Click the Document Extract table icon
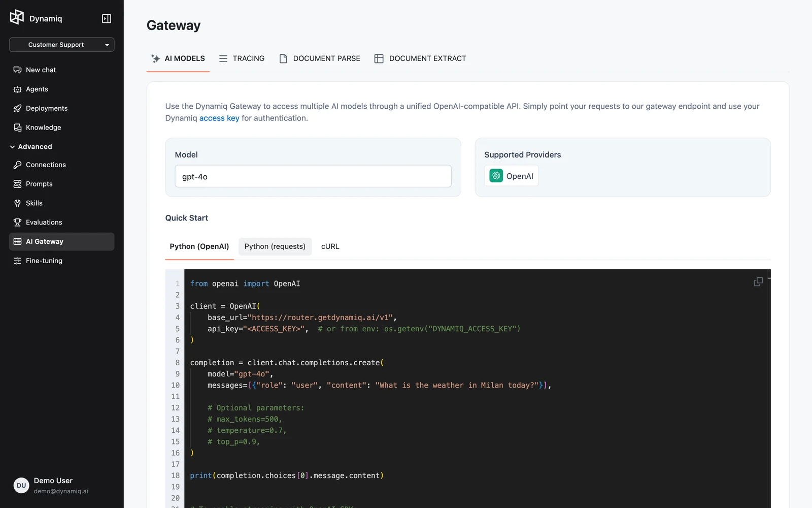 point(379,58)
